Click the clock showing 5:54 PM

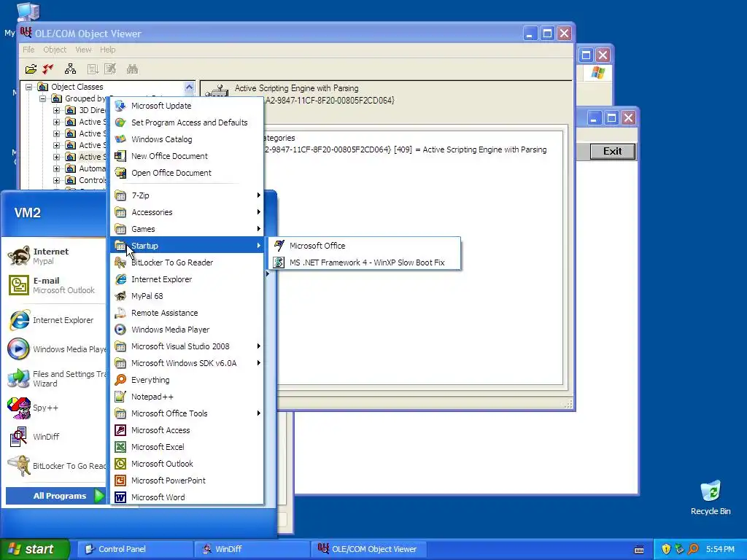tap(720, 549)
